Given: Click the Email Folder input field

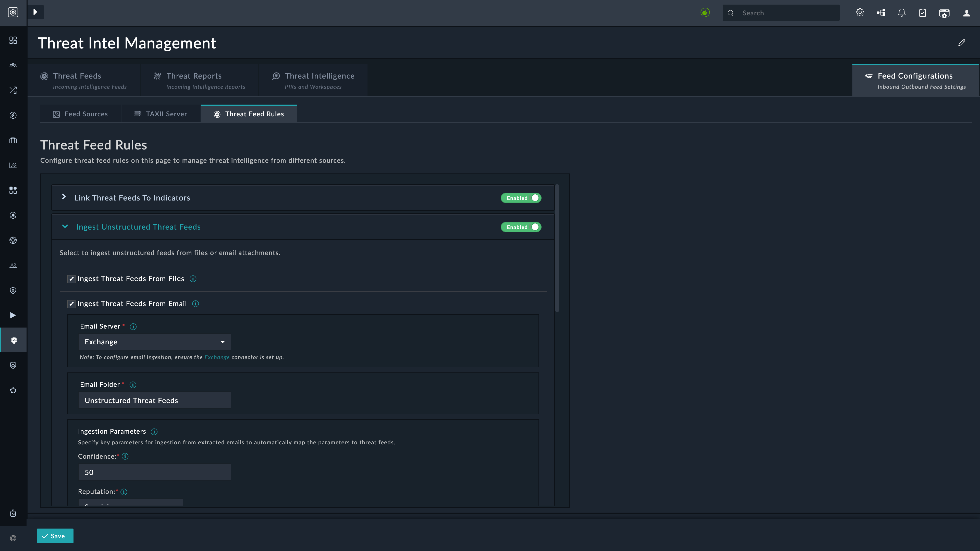Looking at the screenshot, I should tap(154, 400).
